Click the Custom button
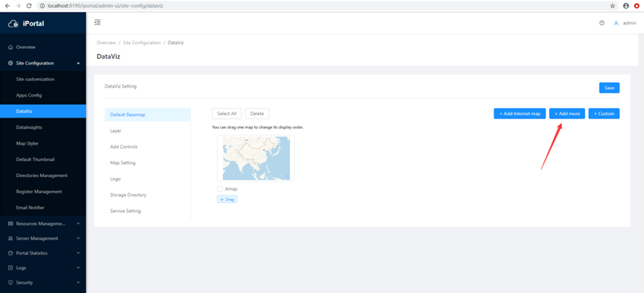Image resolution: width=644 pixels, height=293 pixels. point(604,113)
